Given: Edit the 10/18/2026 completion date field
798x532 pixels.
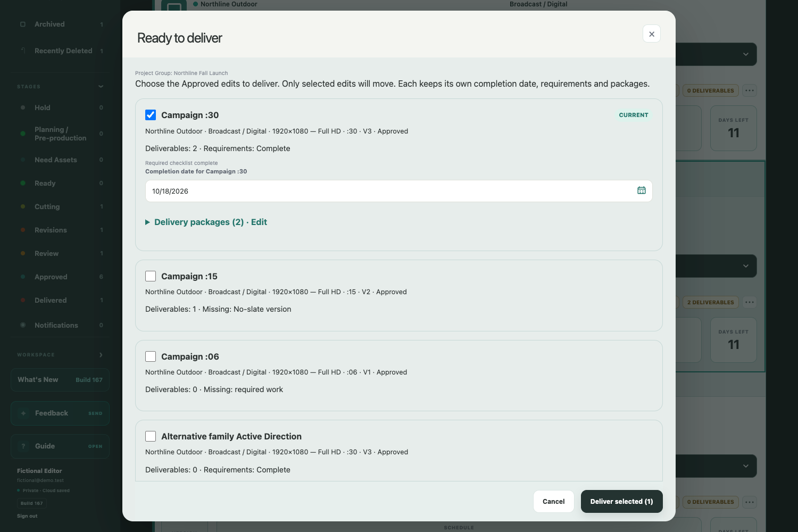Looking at the screenshot, I should point(399,191).
